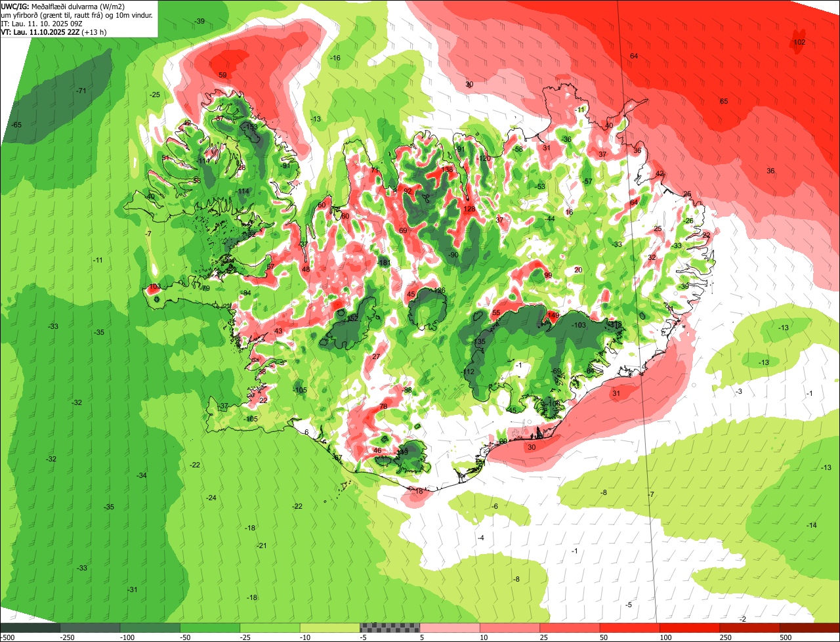This screenshot has height=642, width=840.
Task: Click the map value '138' in the north
Action: pos(448,169)
